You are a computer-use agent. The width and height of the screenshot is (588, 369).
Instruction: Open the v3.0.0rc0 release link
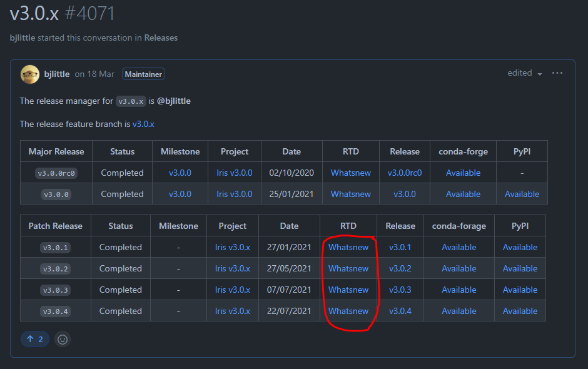pos(405,173)
